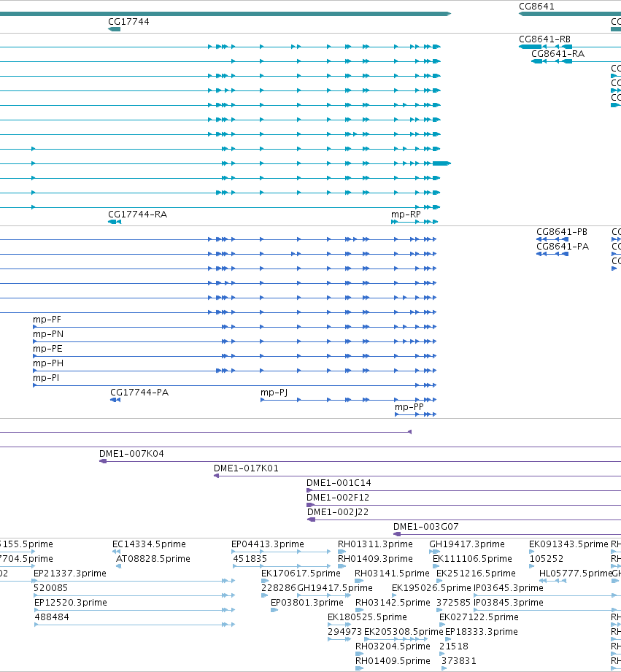Open the 105252 feature label
Screen dimensions: 621x672
click(547, 558)
